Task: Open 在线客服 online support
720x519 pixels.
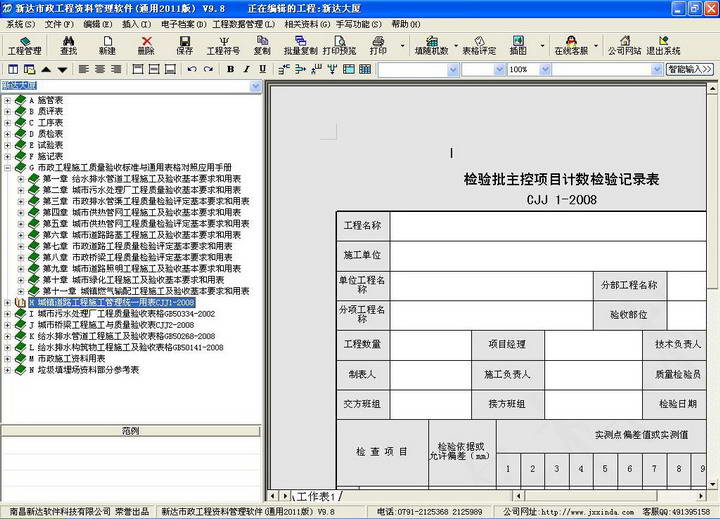Action: click(571, 45)
